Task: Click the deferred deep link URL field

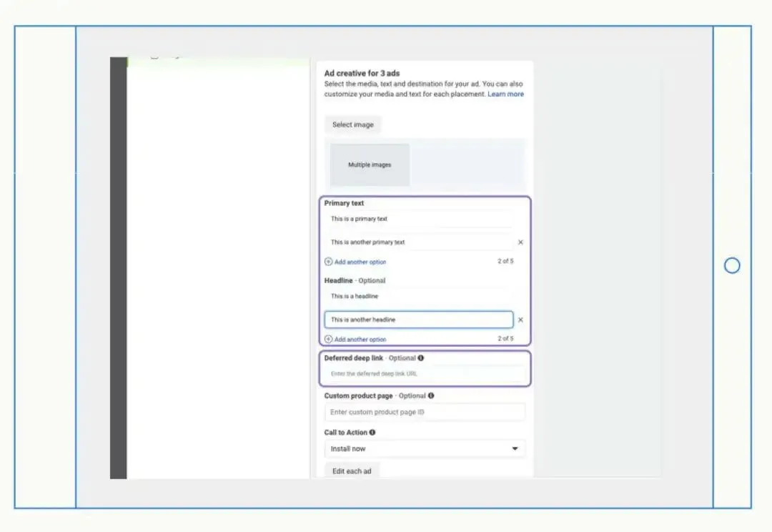Action: (425, 374)
